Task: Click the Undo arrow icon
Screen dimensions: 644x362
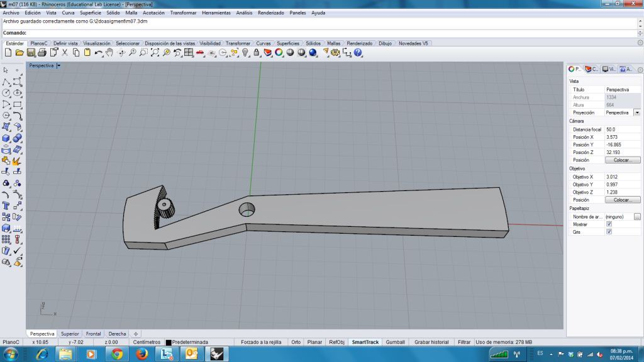Action: pos(98,53)
